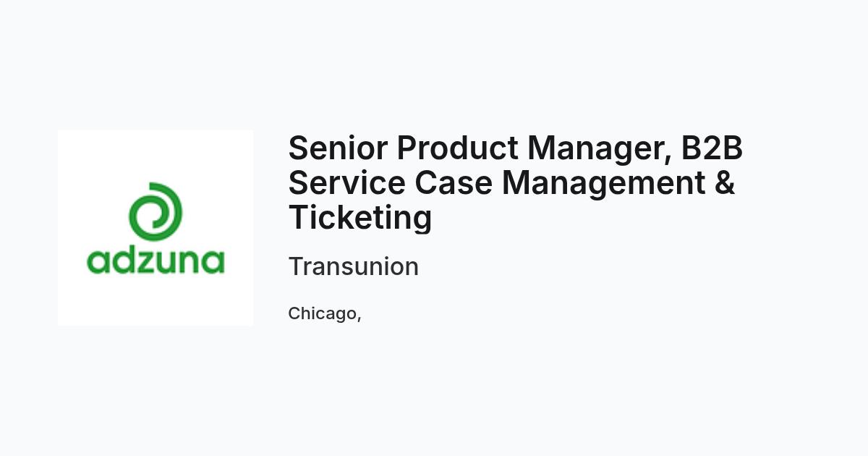This screenshot has width=868, height=456.
Task: Click the Chicago location text
Action: click(324, 313)
